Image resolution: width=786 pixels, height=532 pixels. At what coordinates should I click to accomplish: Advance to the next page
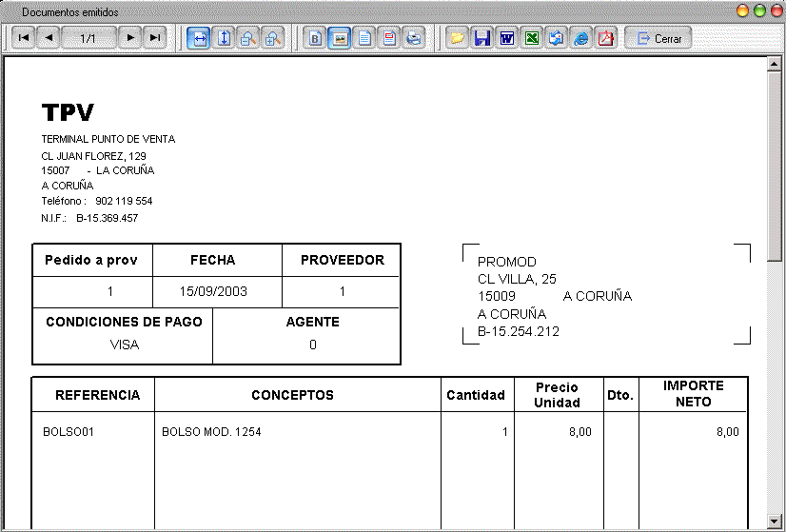tap(130, 38)
